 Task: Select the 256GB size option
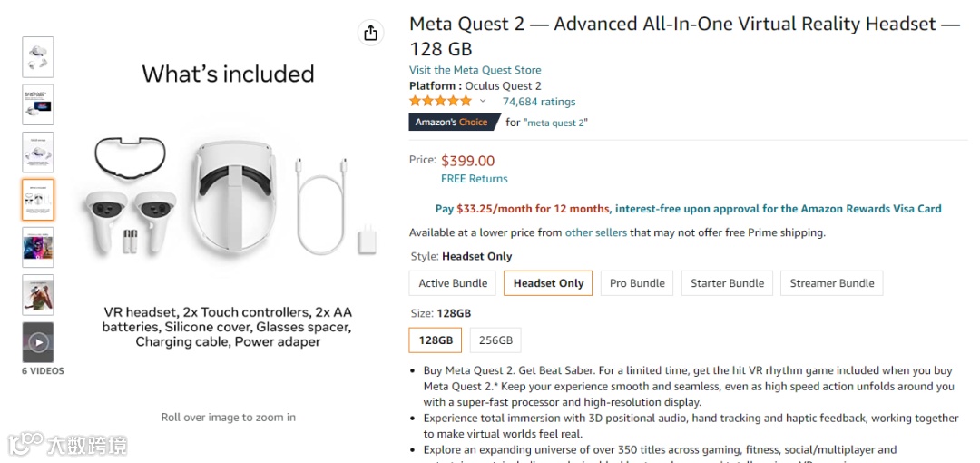point(495,340)
